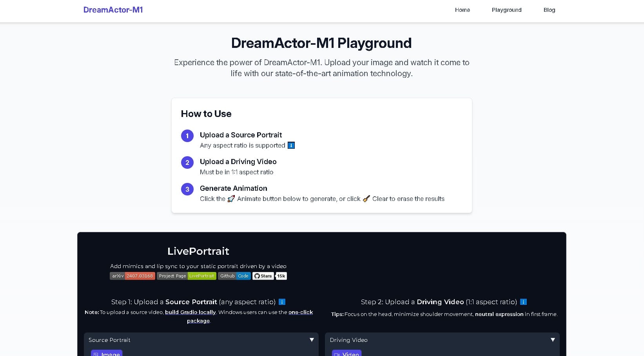The image size is (644, 356).
Task: Open the Blog page in the navbar
Action: tap(549, 10)
